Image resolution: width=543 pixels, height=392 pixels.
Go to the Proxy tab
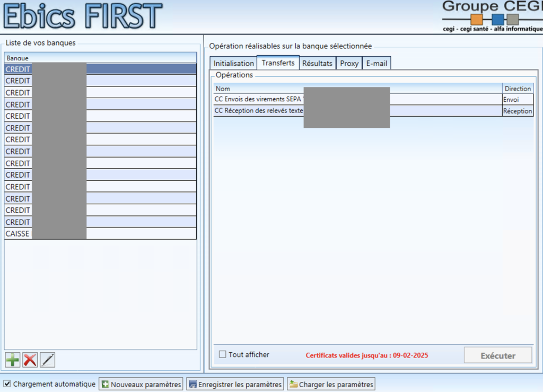pyautogui.click(x=349, y=63)
